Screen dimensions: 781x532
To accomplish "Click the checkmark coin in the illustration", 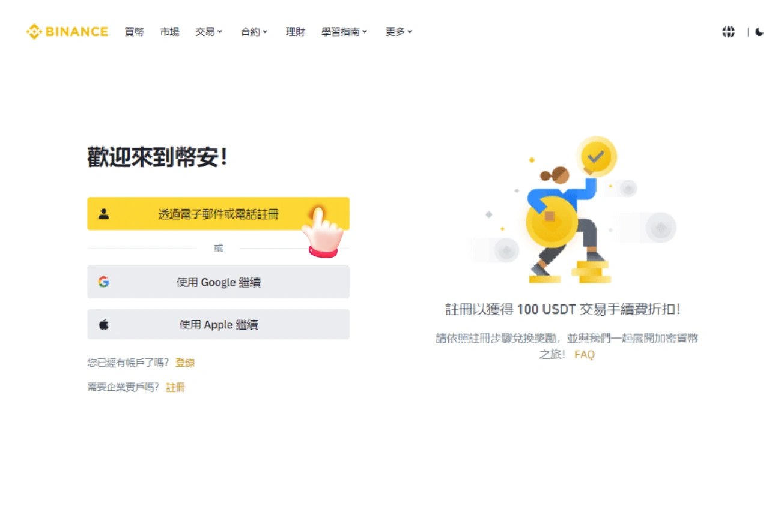I will [596, 157].
